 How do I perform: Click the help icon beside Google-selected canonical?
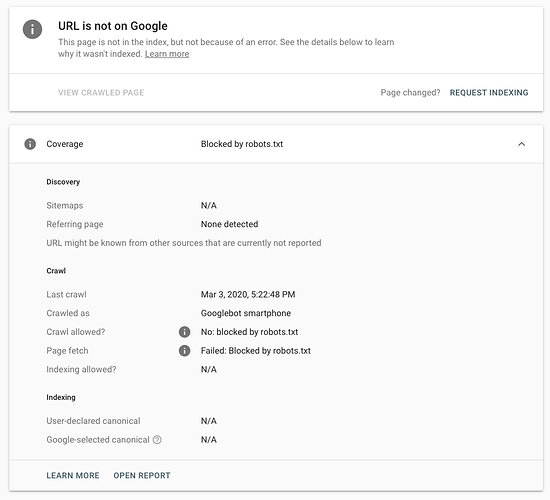[157, 440]
